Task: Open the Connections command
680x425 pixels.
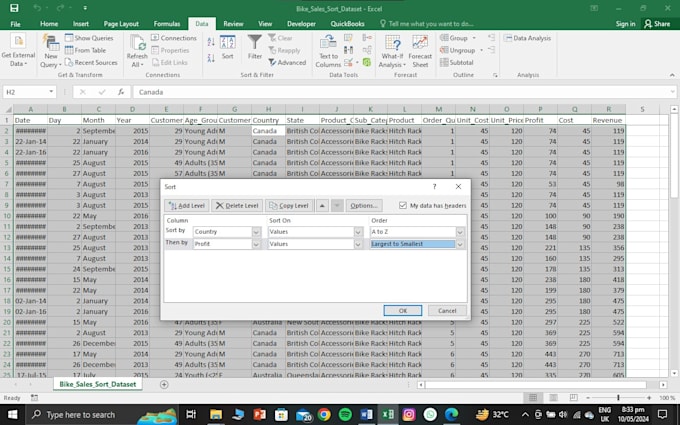Action: point(174,38)
